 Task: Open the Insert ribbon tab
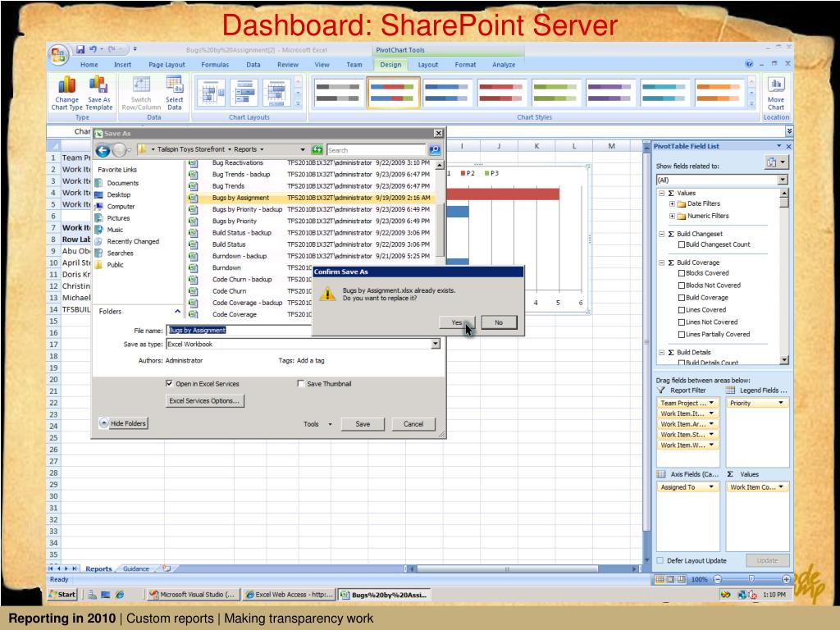click(122, 65)
